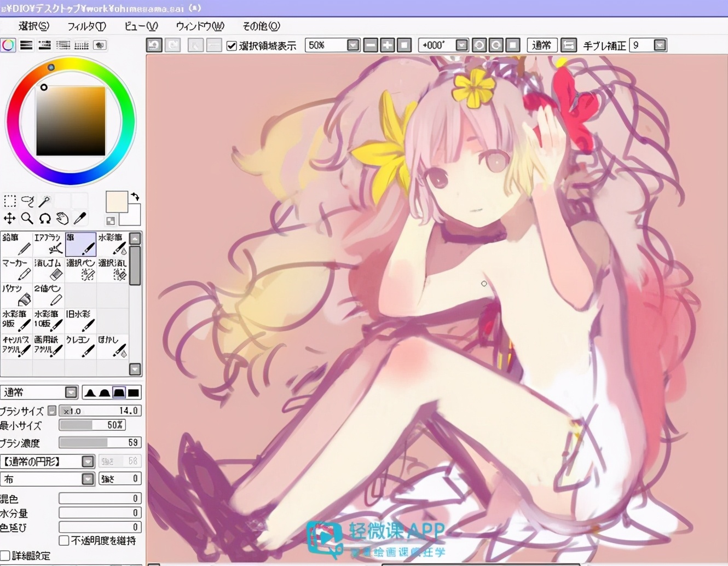Expand the 【通常の円形】 brush shape dropdown
The image size is (728, 566).
pos(88,461)
